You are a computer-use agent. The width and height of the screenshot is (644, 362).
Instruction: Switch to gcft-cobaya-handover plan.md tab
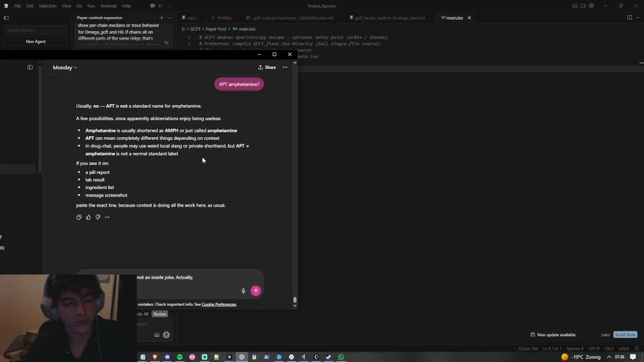pos(293,18)
